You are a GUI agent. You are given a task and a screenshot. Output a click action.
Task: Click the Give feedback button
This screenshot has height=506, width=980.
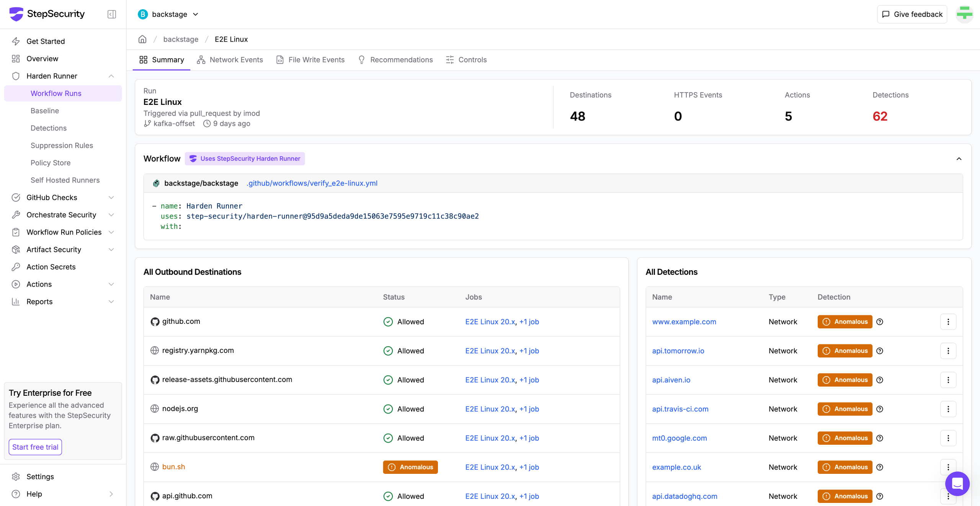pos(912,14)
